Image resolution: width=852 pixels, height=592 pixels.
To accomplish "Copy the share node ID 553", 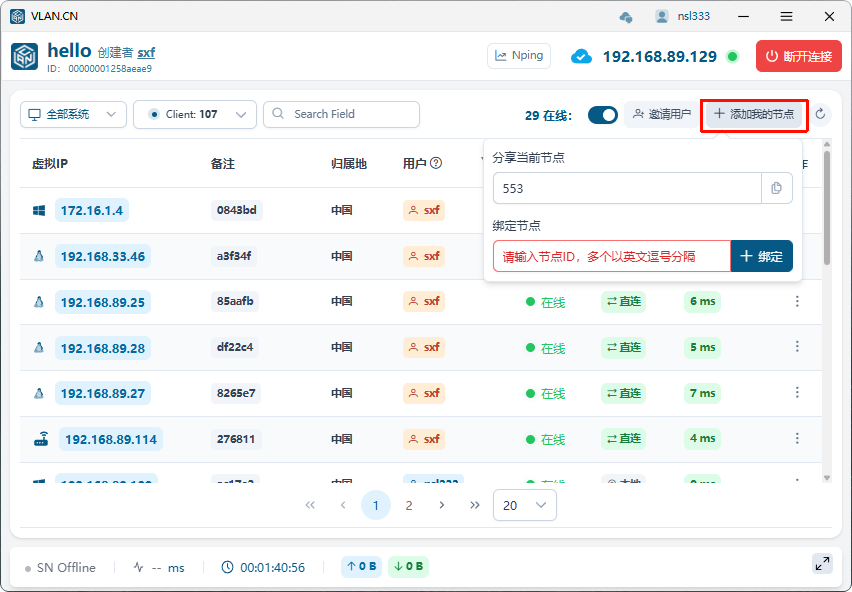I will (x=776, y=188).
